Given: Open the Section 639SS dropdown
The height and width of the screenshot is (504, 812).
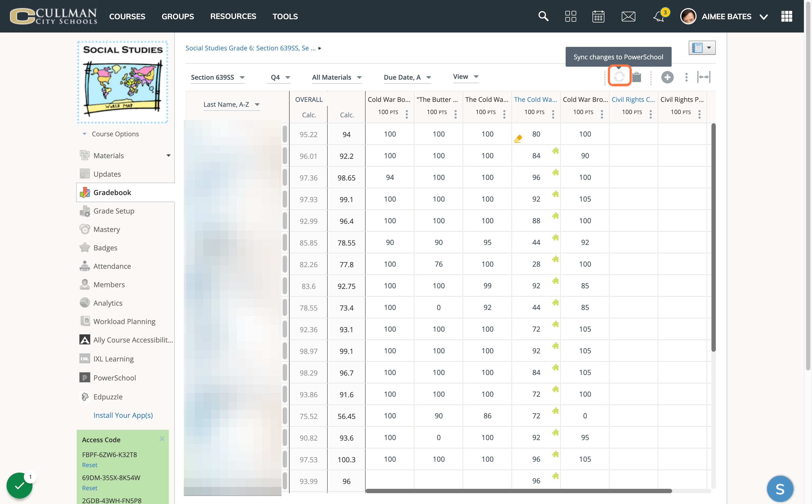Looking at the screenshot, I should point(218,77).
